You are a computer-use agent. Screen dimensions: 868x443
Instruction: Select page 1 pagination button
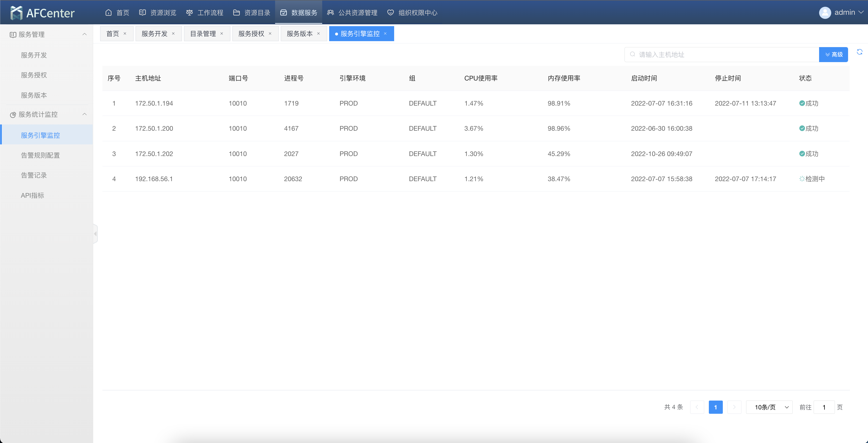click(715, 407)
